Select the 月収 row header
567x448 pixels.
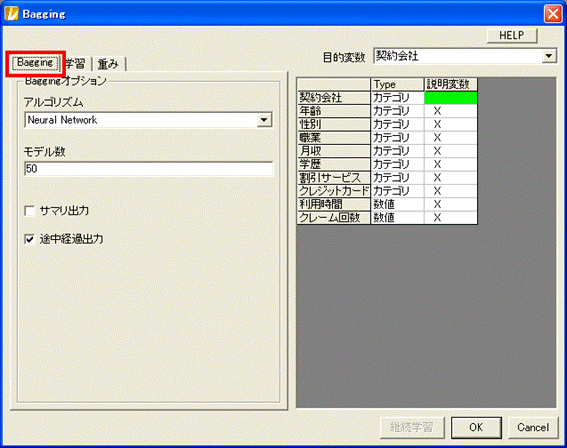[x=333, y=151]
